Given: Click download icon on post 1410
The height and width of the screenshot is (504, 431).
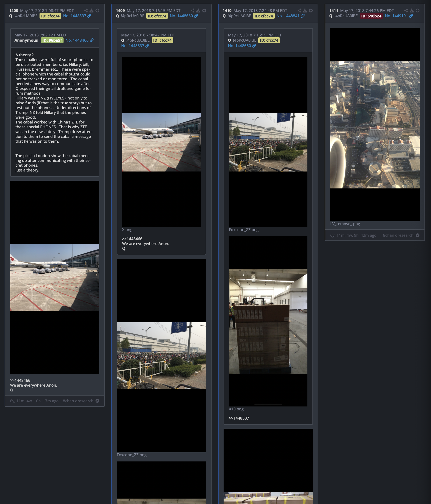Looking at the screenshot, I should (x=305, y=10).
